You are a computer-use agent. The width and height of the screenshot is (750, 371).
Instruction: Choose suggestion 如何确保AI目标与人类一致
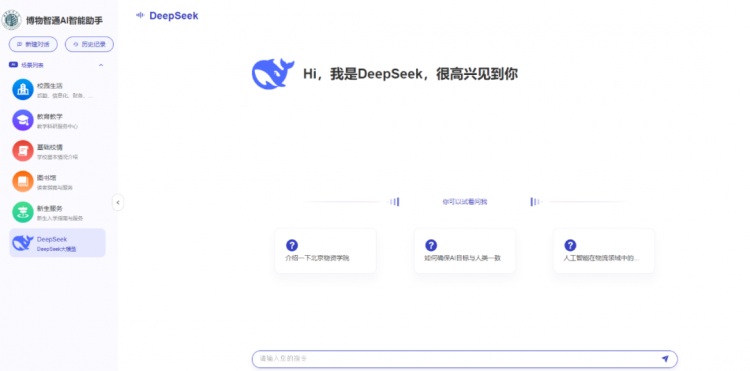pyautogui.click(x=465, y=251)
